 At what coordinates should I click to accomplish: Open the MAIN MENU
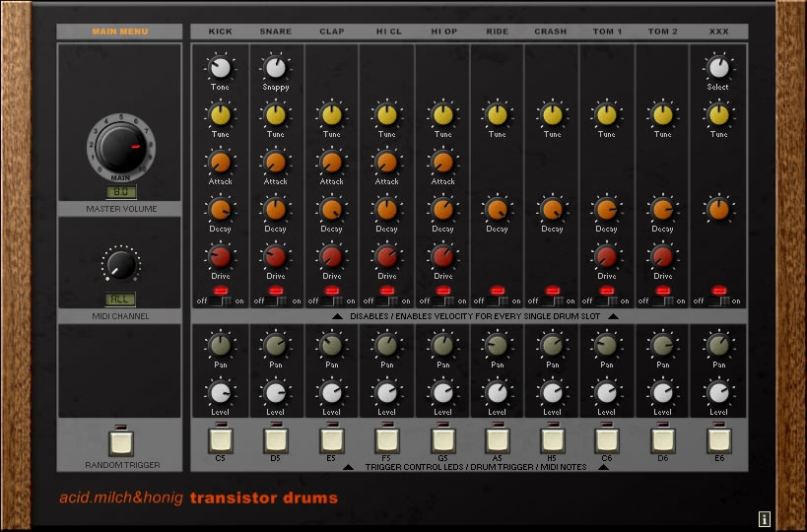pos(120,32)
